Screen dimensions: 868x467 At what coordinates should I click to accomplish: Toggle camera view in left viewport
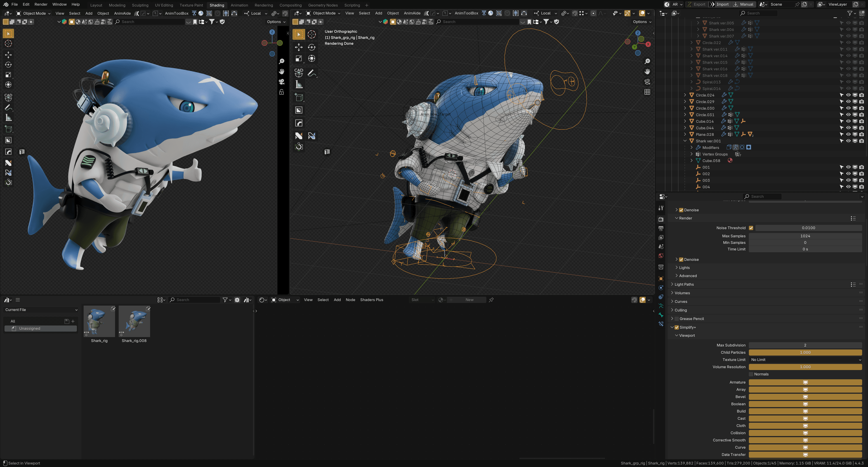pyautogui.click(x=282, y=82)
